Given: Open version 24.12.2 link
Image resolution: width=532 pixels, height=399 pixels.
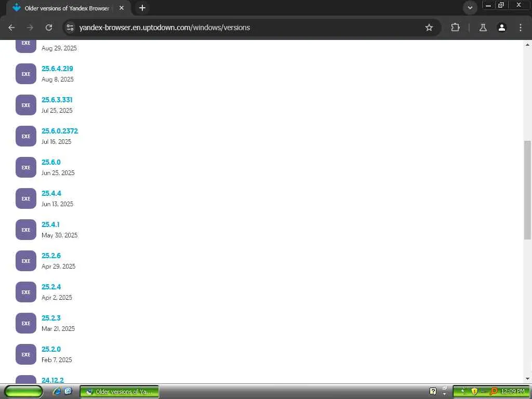Looking at the screenshot, I should tap(52, 380).
